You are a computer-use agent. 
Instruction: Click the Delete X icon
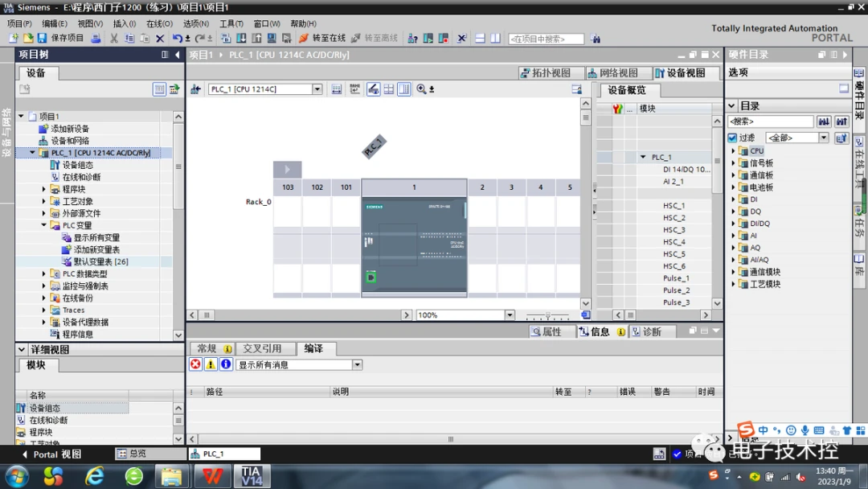click(160, 39)
